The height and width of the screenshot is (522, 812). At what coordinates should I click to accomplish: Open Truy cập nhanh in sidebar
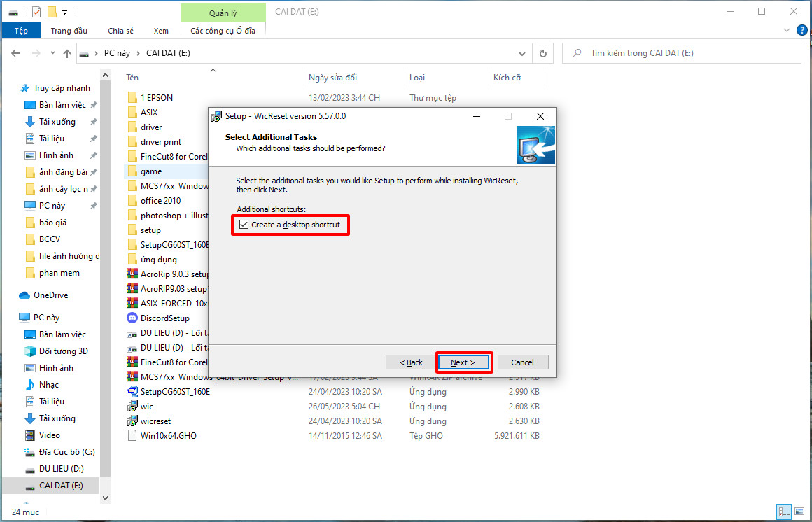[x=62, y=88]
